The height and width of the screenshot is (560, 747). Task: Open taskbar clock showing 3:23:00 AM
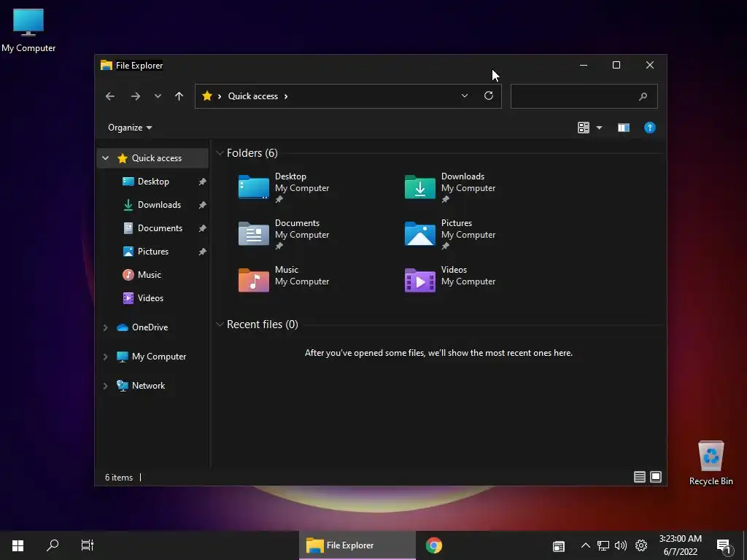(x=681, y=545)
